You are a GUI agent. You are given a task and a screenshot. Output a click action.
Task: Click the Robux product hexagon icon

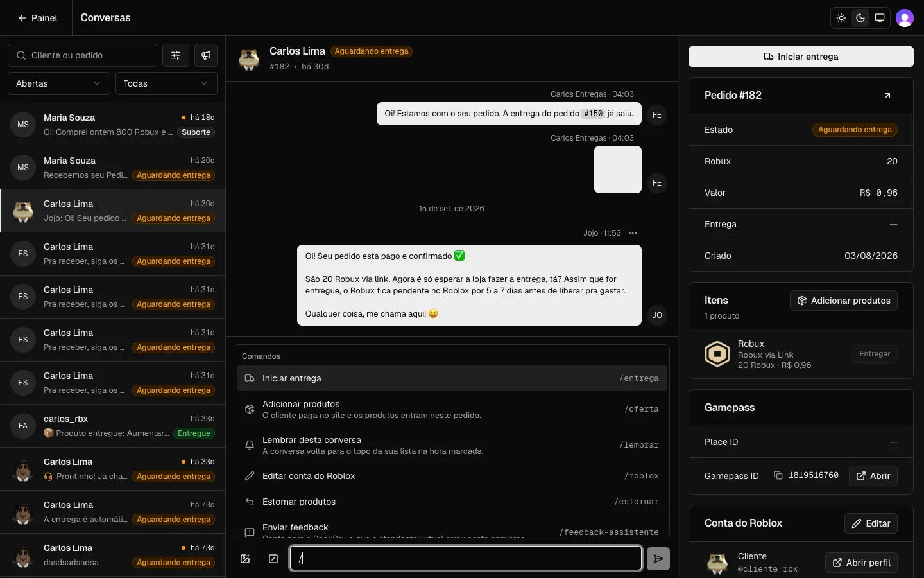tap(717, 354)
